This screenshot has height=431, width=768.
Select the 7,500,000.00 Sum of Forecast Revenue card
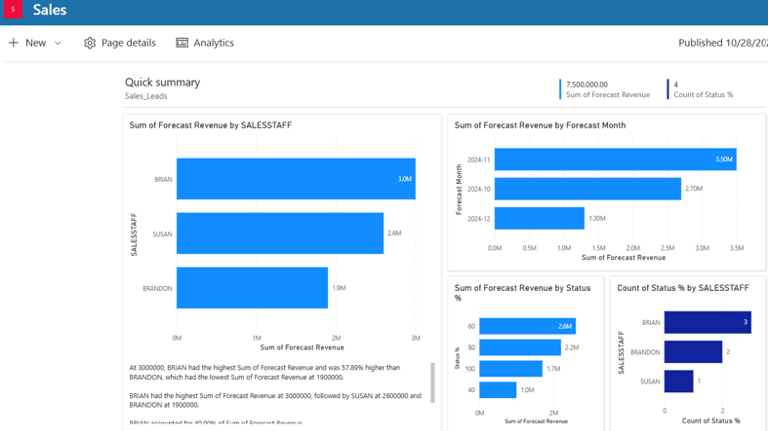tap(605, 89)
